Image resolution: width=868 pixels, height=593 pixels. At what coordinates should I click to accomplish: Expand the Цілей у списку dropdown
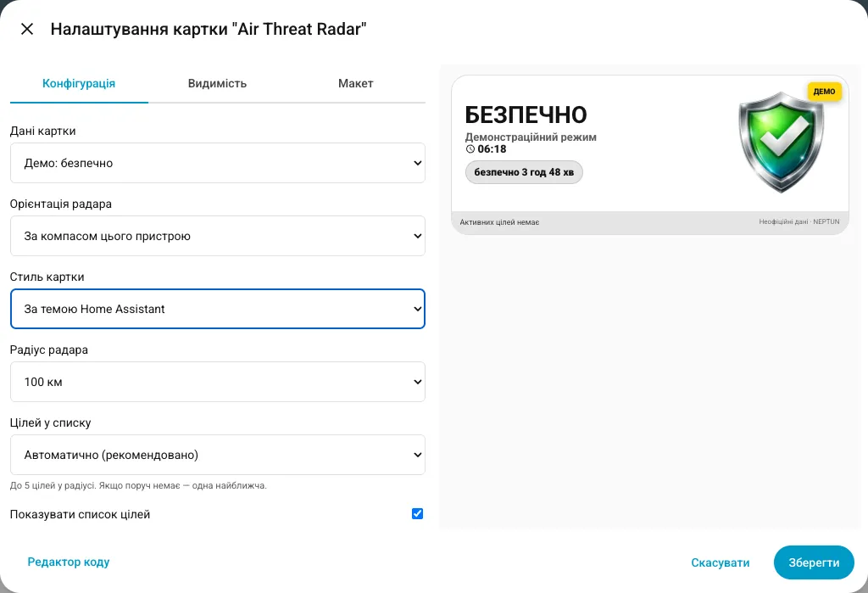point(218,455)
